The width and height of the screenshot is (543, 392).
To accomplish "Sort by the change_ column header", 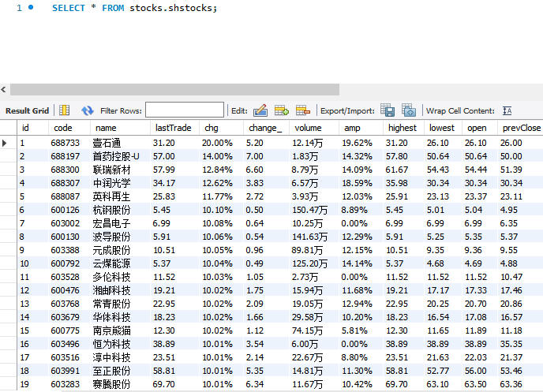I will pos(265,128).
